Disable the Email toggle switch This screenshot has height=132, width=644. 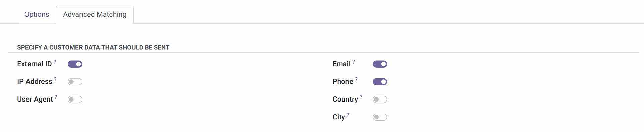pyautogui.click(x=380, y=64)
